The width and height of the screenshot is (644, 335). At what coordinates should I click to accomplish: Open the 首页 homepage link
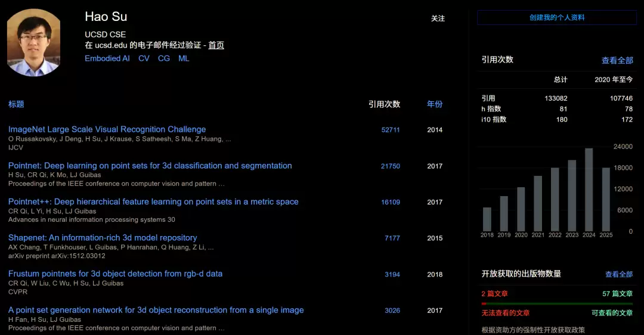pos(216,45)
